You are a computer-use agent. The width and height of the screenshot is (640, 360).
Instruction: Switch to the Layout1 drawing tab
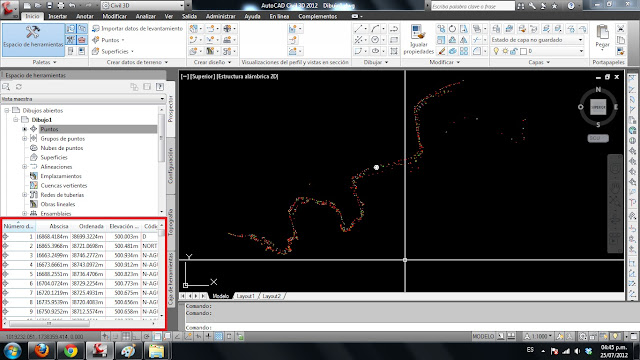(246, 296)
